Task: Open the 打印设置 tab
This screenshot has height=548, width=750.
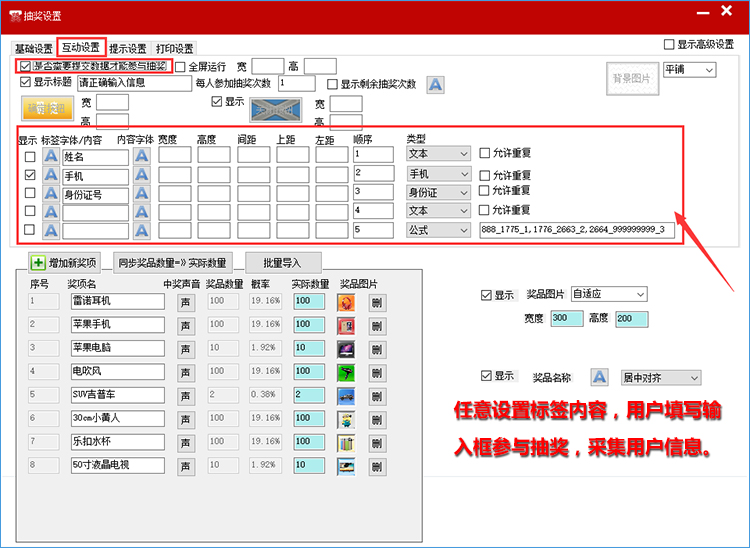Action: (174, 48)
